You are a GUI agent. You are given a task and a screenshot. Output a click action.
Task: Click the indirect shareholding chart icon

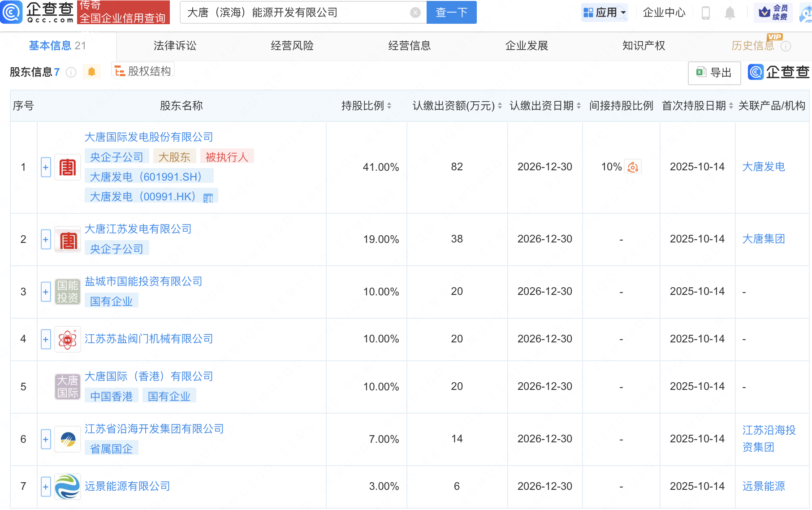coord(633,167)
